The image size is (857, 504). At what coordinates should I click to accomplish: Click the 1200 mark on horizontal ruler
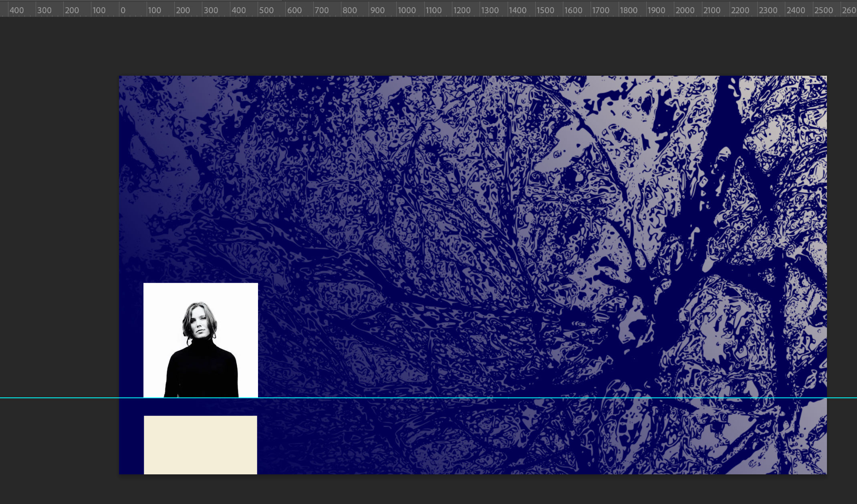tap(462, 10)
